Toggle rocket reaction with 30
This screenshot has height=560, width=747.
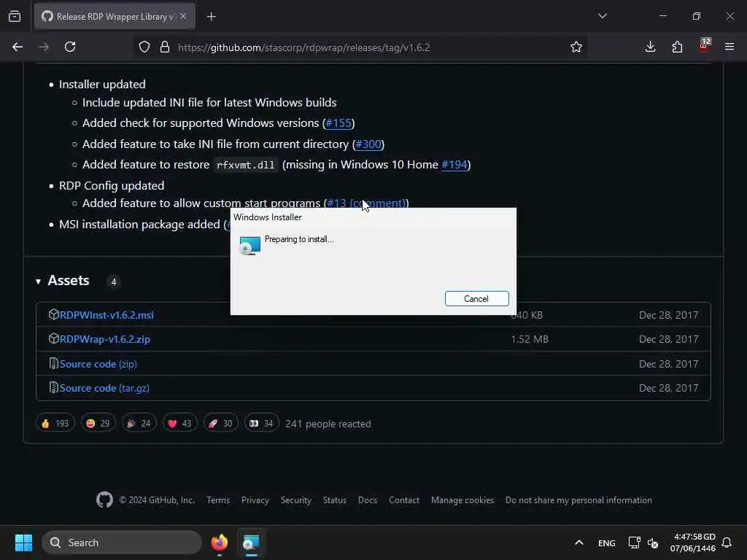click(x=220, y=424)
